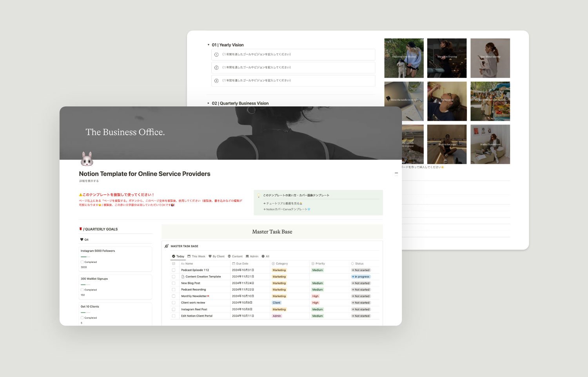Screen dimensions: 588x377
Task: Toggle the Podcast Episode 112 checkbox
Action: coord(174,270)
